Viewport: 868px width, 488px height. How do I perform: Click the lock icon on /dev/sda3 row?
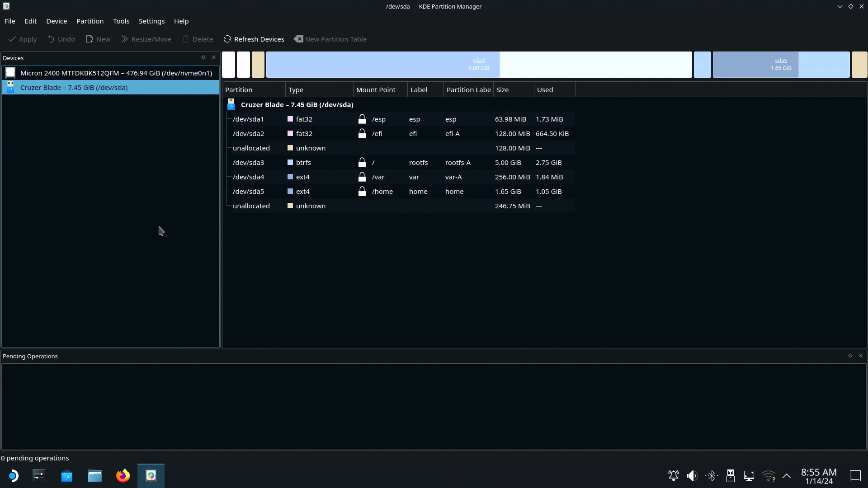coord(362,162)
